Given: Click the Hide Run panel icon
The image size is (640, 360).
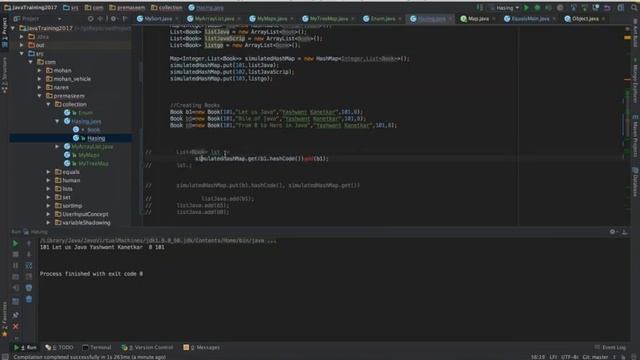Looking at the screenshot, I should click(x=624, y=231).
